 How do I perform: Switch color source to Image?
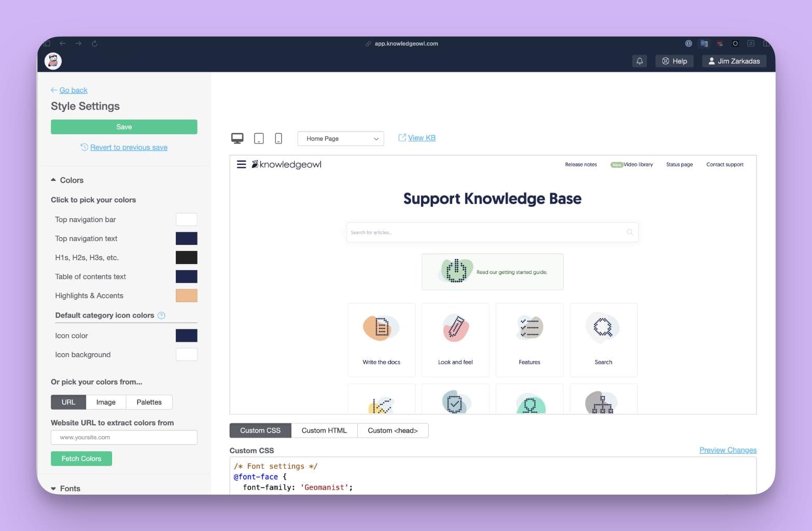tap(105, 402)
